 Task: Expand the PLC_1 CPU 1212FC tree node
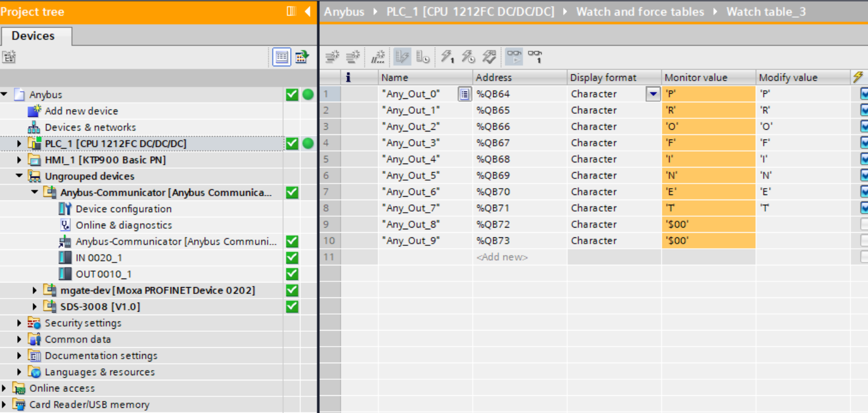pos(19,144)
